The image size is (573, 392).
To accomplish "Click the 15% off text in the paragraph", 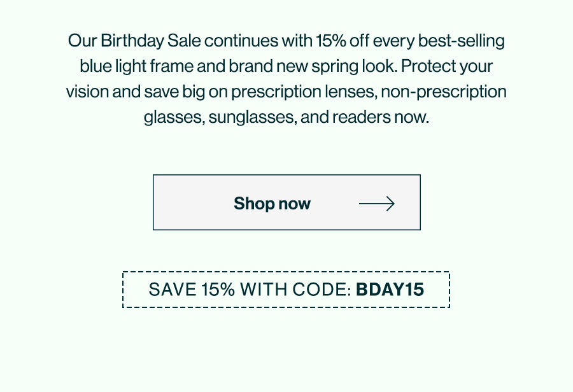I will click(x=343, y=41).
